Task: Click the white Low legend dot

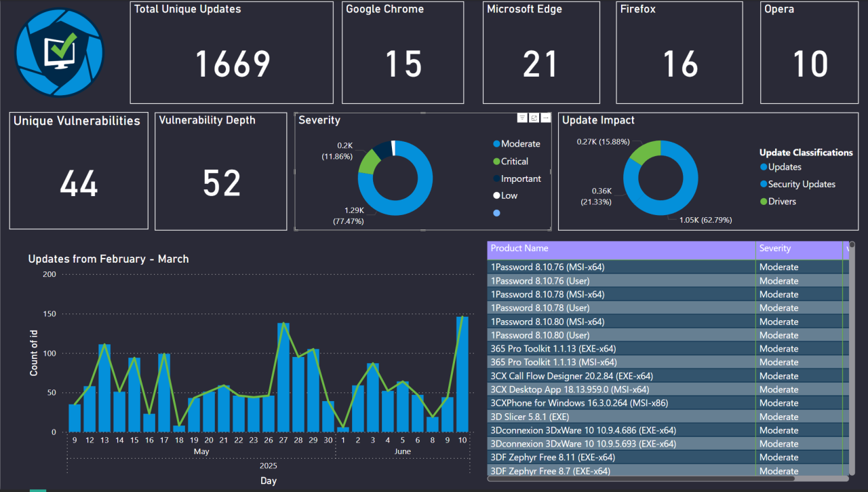Action: 496,195
